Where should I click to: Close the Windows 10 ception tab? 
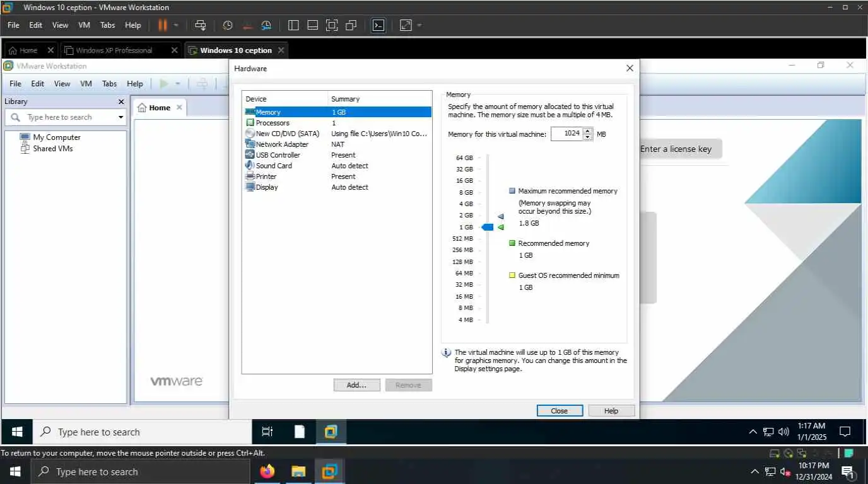tap(281, 50)
